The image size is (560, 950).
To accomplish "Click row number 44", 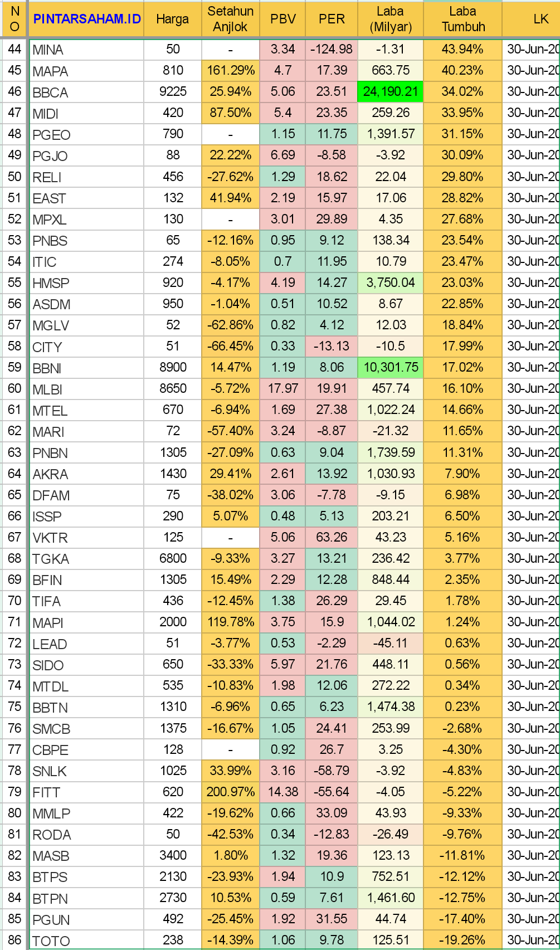I will 14,50.
